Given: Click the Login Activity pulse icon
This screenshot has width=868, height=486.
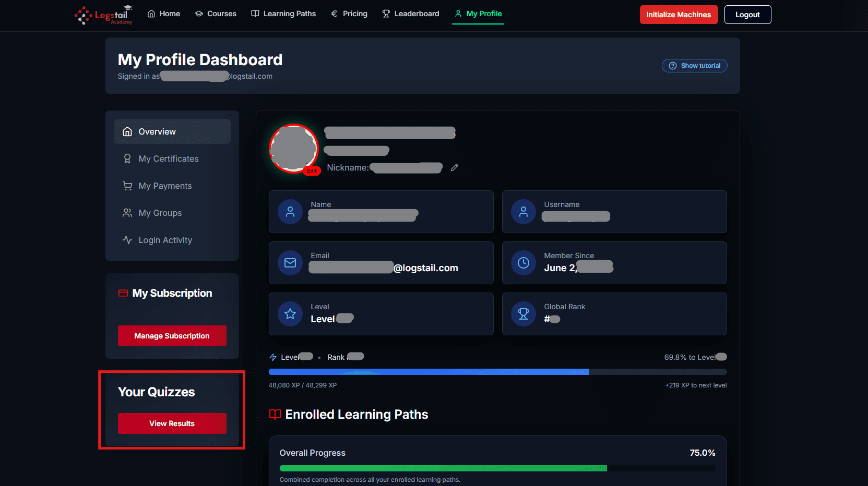Looking at the screenshot, I should 127,240.
